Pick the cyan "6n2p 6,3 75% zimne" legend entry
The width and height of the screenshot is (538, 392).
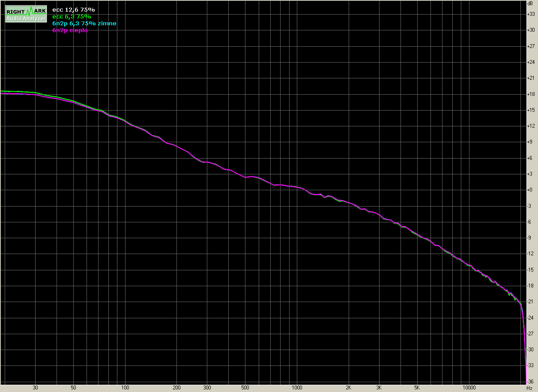click(x=84, y=23)
